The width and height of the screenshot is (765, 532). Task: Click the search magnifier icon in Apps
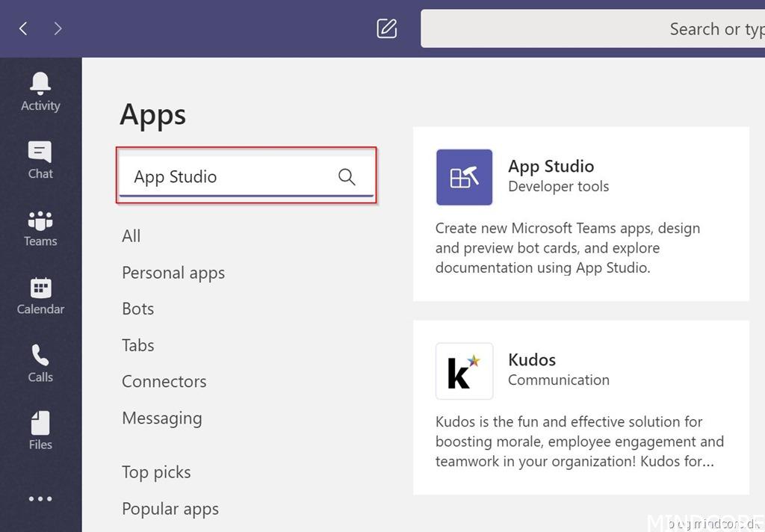click(x=347, y=176)
